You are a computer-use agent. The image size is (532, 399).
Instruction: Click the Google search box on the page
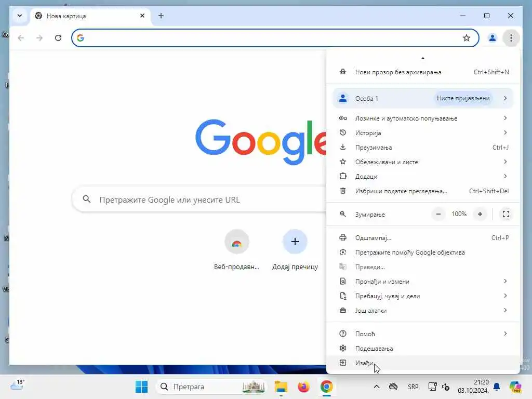(x=200, y=199)
